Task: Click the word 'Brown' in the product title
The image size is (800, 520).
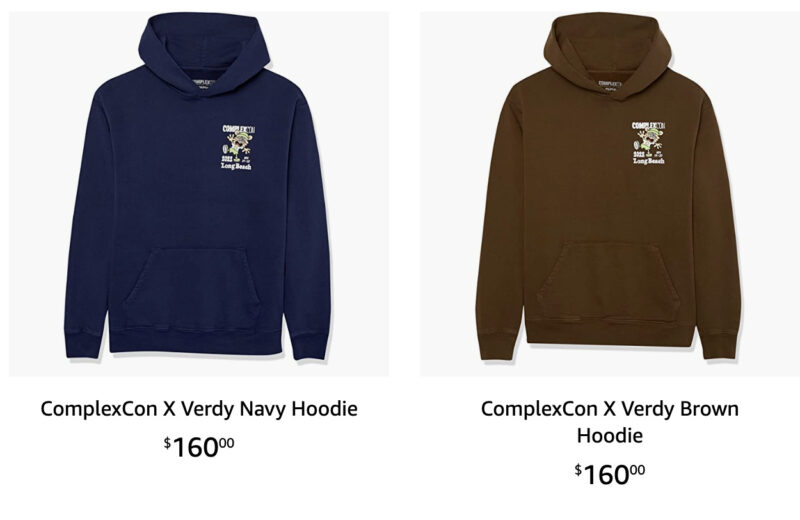Action: [709, 409]
